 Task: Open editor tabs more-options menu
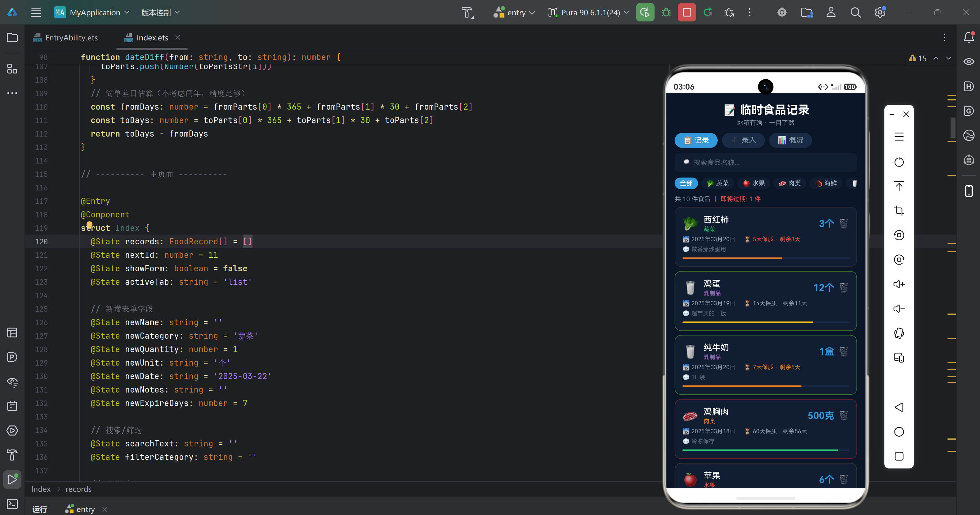tap(944, 37)
